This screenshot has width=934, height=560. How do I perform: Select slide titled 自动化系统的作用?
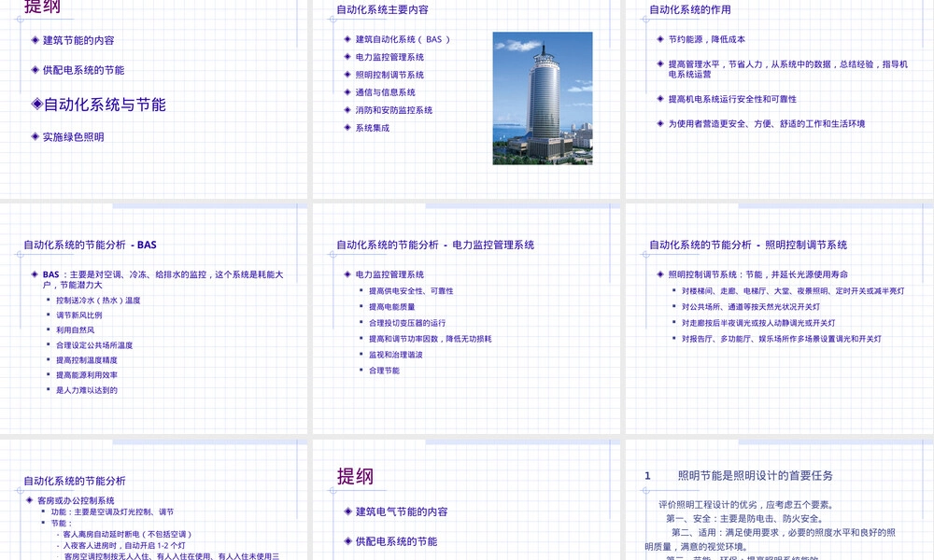point(780,99)
